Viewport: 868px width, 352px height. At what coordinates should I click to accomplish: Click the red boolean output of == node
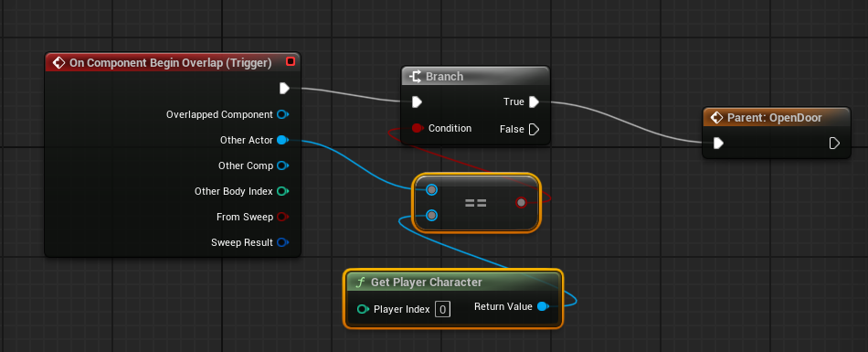[x=521, y=202]
